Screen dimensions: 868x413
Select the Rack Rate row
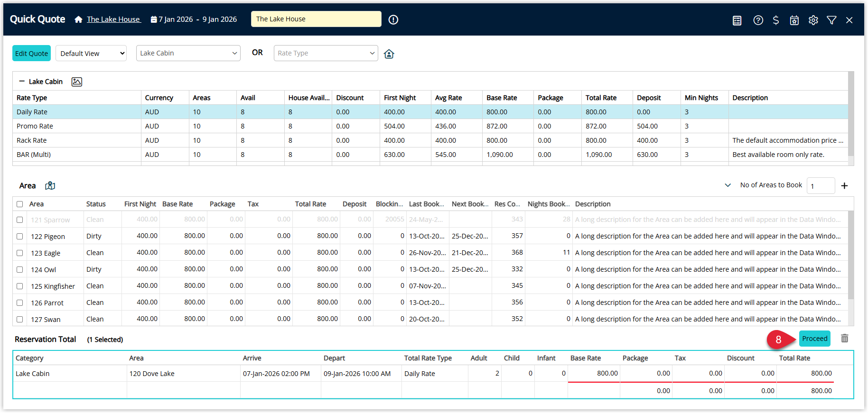click(430, 140)
